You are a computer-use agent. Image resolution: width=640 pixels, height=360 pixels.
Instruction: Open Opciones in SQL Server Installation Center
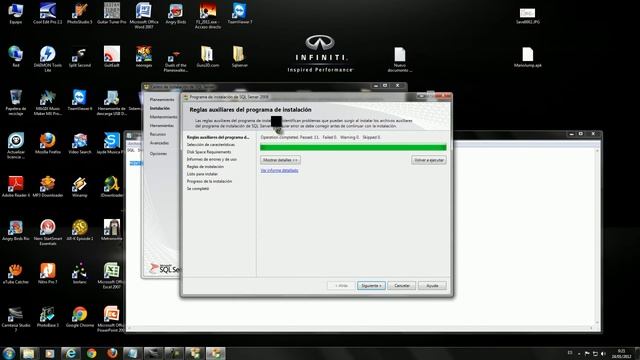pos(158,153)
